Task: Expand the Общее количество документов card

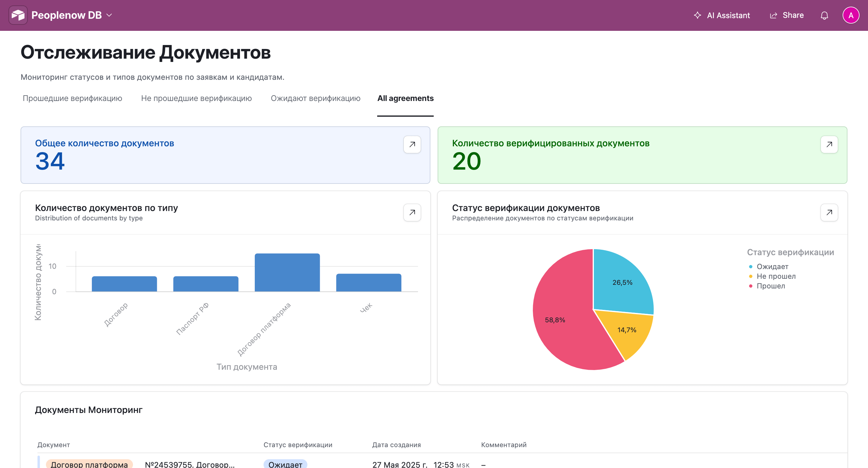Action: pos(412,144)
